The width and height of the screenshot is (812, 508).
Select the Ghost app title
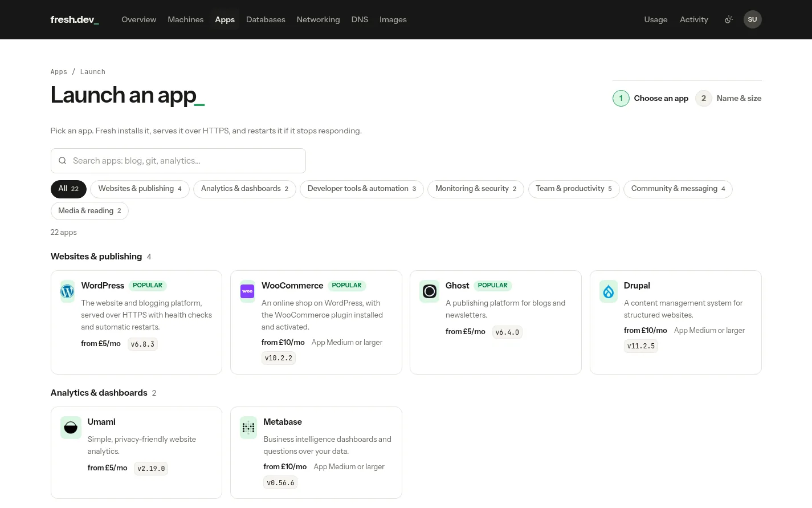pyautogui.click(x=458, y=286)
